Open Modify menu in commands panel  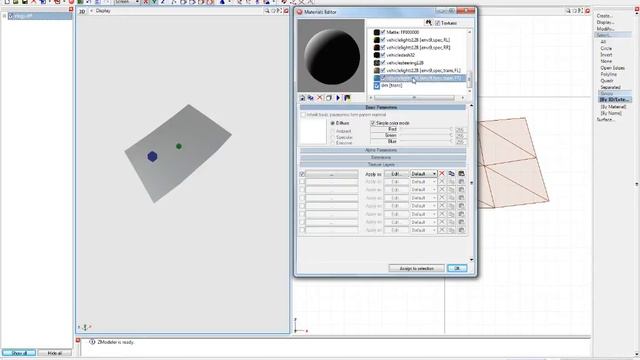(x=605, y=29)
